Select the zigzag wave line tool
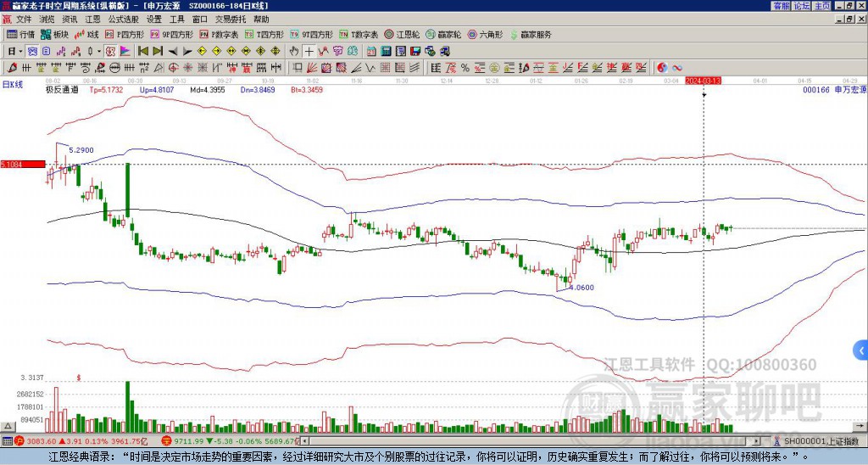The image size is (868, 465). 370,68
